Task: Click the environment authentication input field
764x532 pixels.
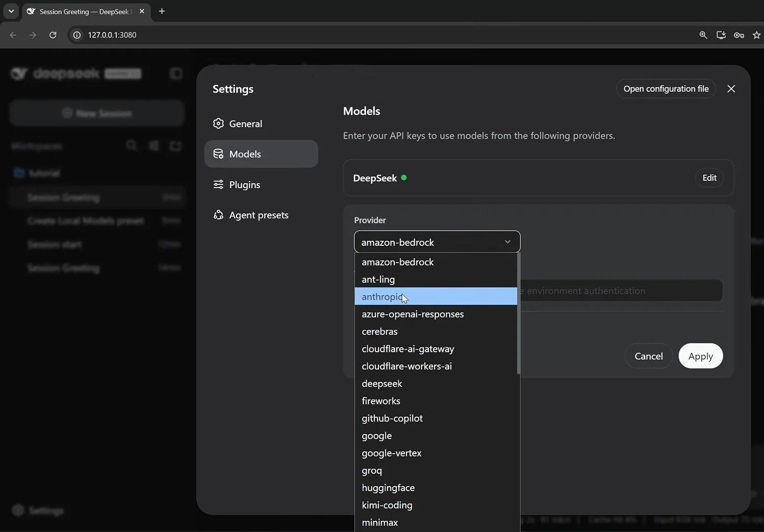Action: click(621, 291)
